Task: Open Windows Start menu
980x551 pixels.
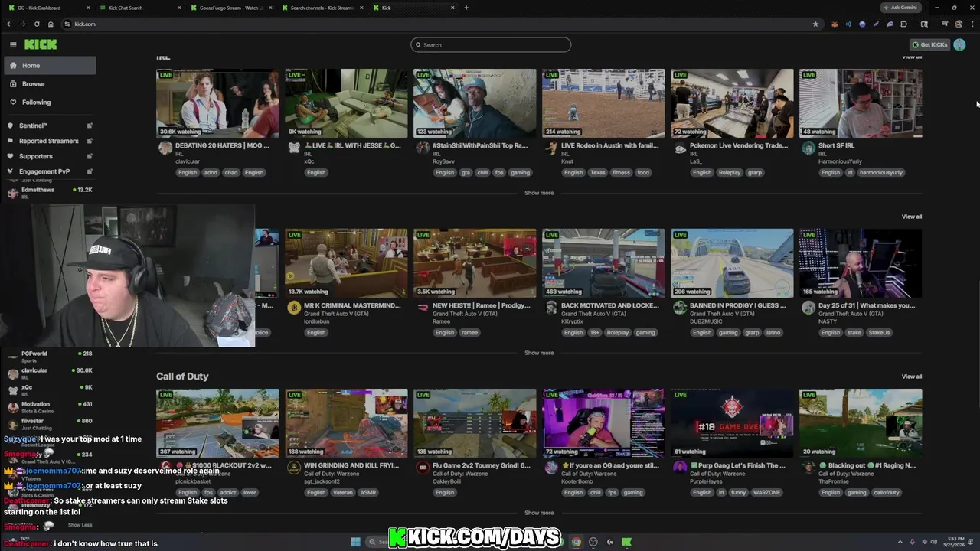Action: [356, 542]
